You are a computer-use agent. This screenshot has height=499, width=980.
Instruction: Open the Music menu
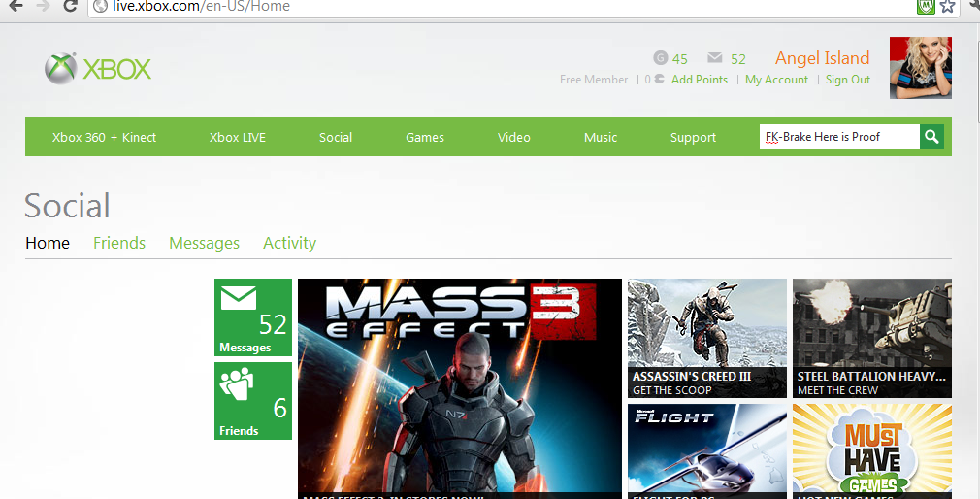[x=601, y=137]
